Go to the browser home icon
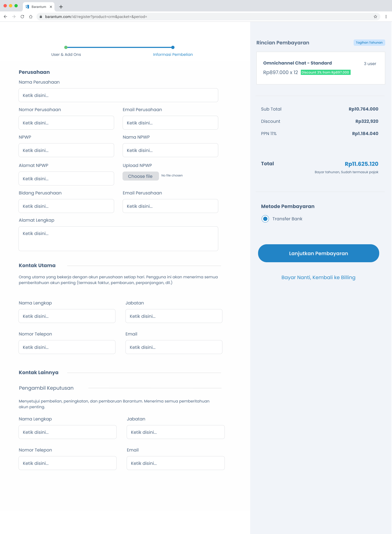This screenshot has height=534, width=392. [31, 17]
